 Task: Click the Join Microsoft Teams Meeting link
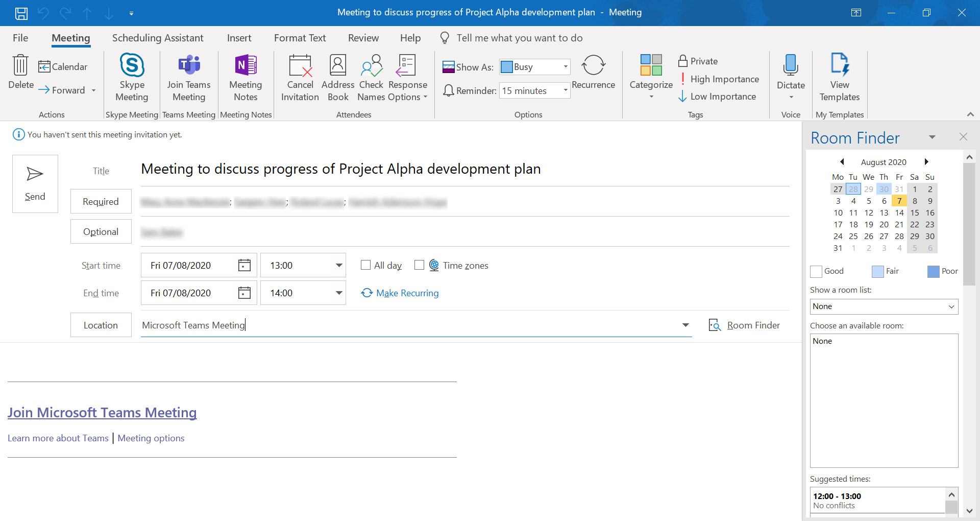tap(102, 413)
